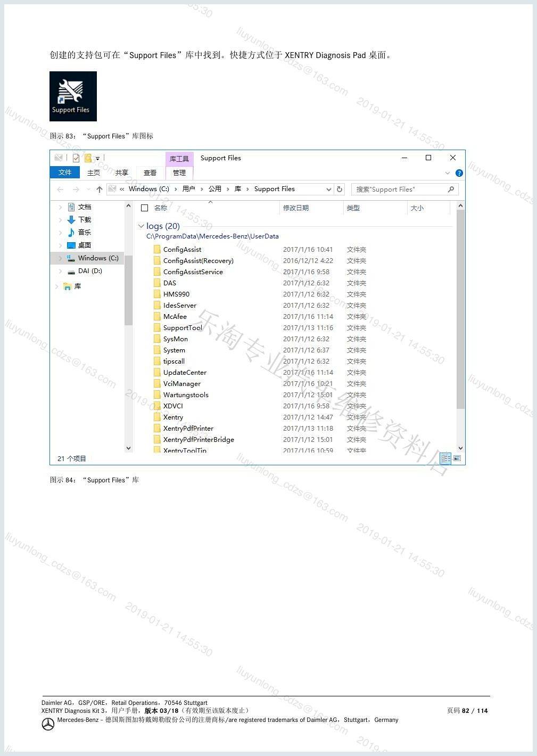
Task: Select the ConfigAssist(Recovery) folder
Action: pyautogui.click(x=198, y=261)
